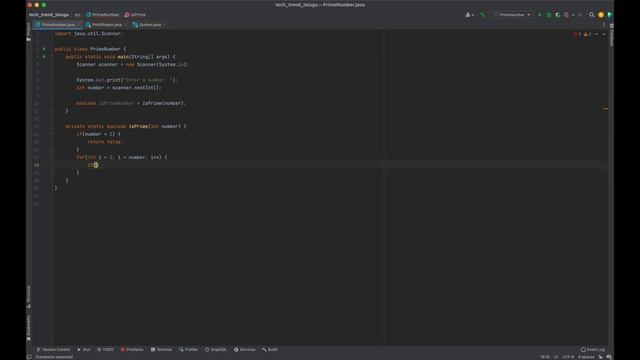Open the Problems tool window

(132, 349)
